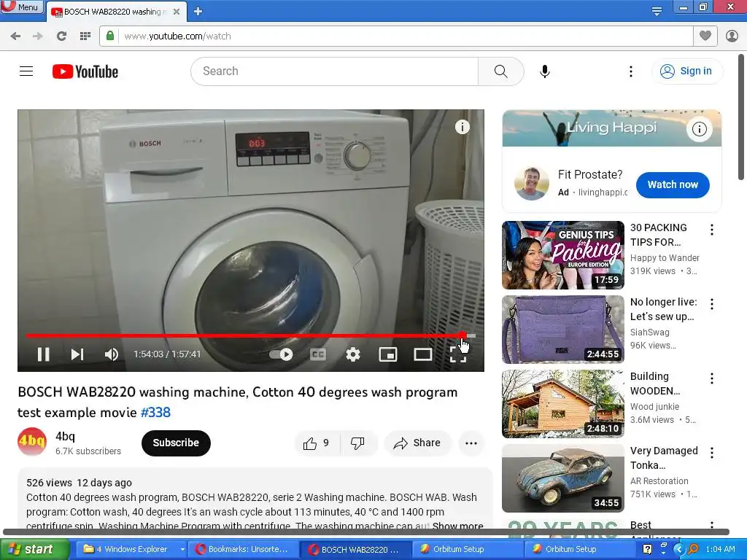Reload the current page
Image resolution: width=747 pixels, height=560 pixels.
pyautogui.click(x=61, y=36)
